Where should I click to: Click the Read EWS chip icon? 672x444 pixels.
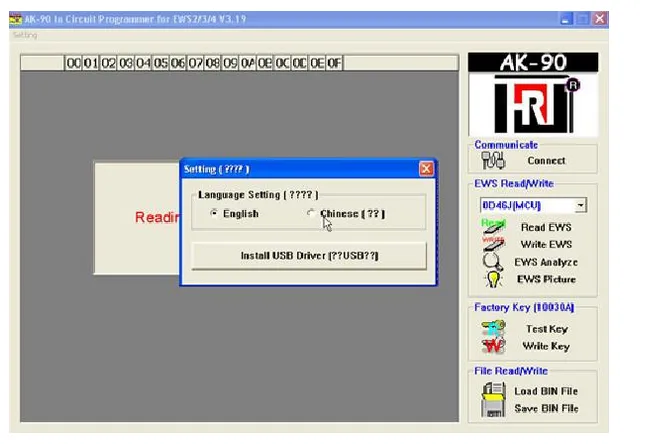click(x=493, y=226)
